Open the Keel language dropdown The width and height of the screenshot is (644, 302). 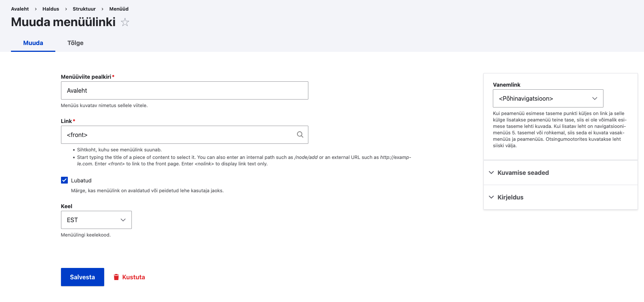(x=96, y=220)
